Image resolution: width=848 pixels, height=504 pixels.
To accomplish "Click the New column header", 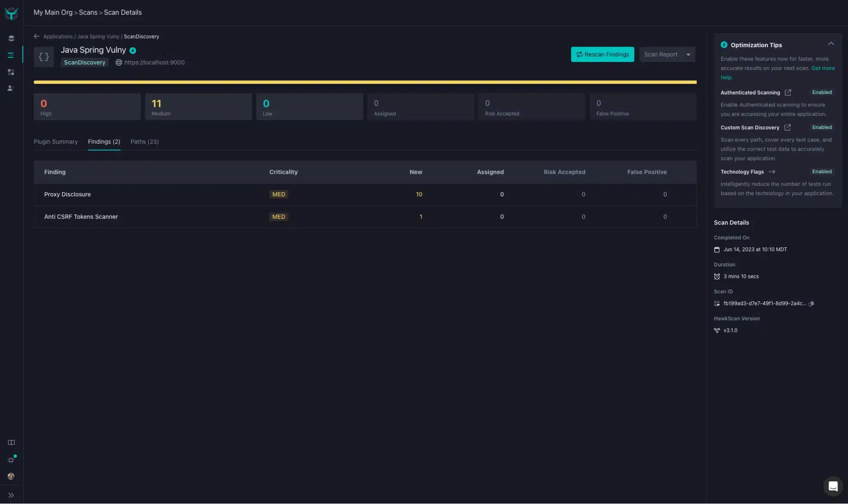I will [416, 172].
